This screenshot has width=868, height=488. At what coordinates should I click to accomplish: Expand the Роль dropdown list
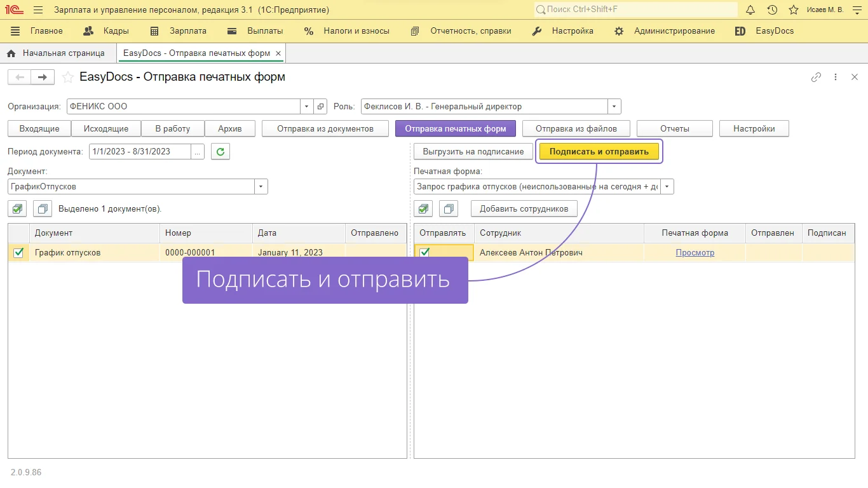[614, 107]
